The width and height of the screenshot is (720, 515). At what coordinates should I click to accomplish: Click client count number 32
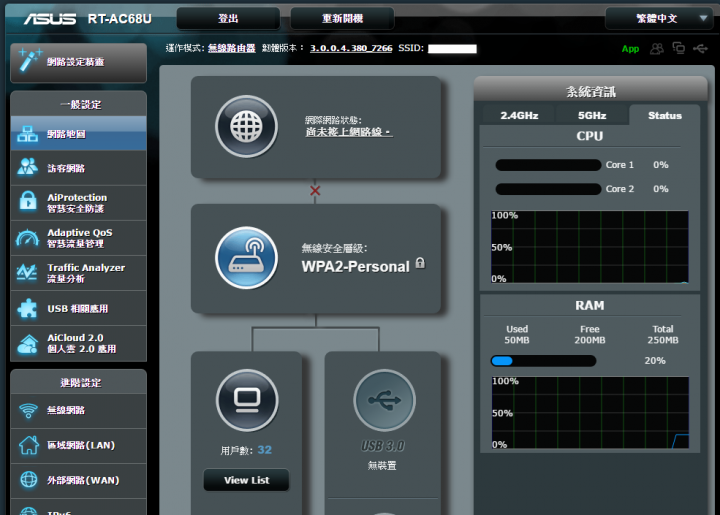click(x=264, y=450)
